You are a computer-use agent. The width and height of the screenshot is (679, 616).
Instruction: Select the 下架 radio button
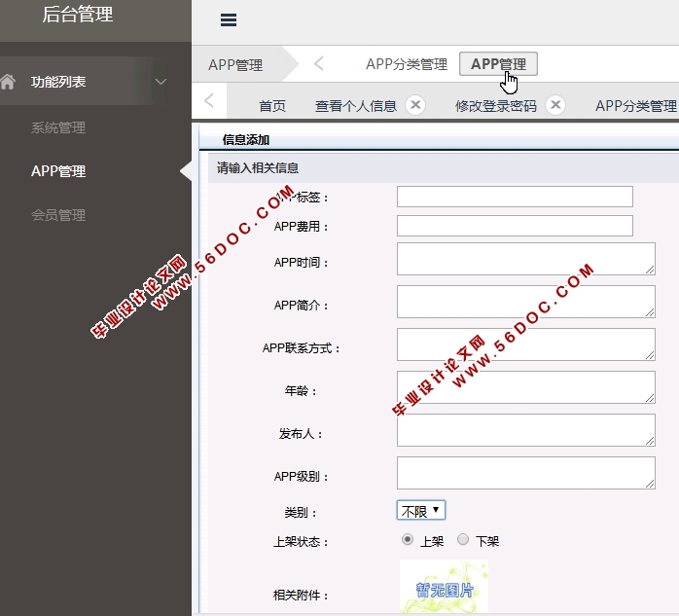(x=463, y=539)
